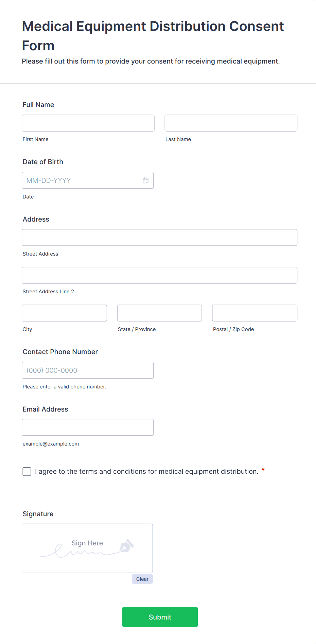Clear the signature pad
Image resolution: width=316 pixels, height=644 pixels.
pos(142,579)
